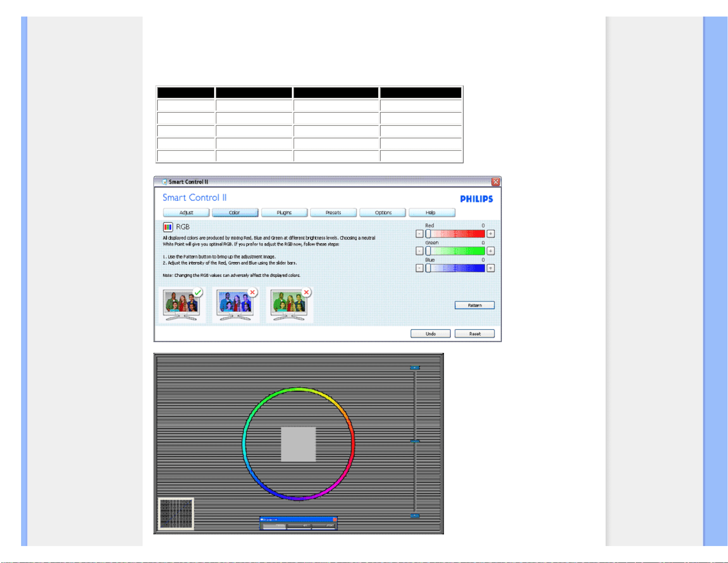
Task: Decrease Blue with the minus button
Action: 419,268
